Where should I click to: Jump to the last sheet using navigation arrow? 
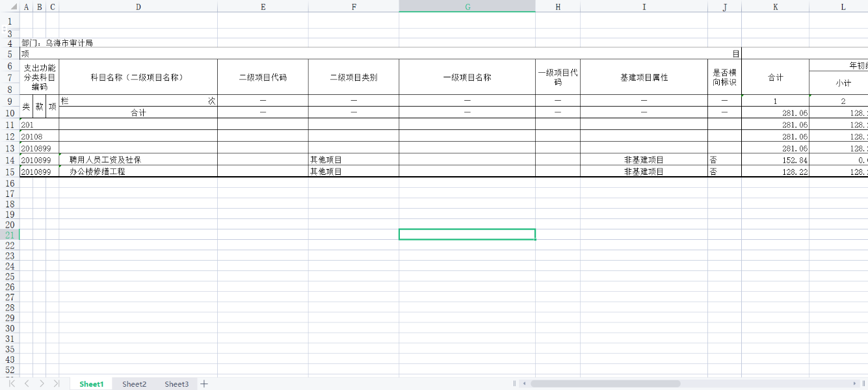click(x=57, y=384)
